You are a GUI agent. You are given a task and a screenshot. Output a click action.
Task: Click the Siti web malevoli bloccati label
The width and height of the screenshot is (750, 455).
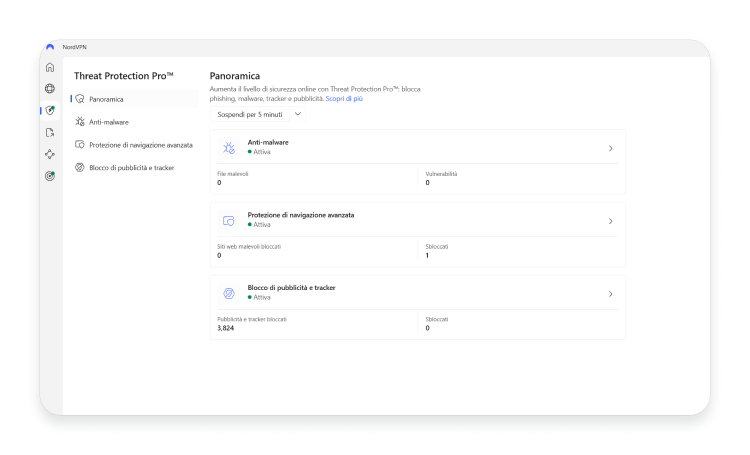point(249,246)
